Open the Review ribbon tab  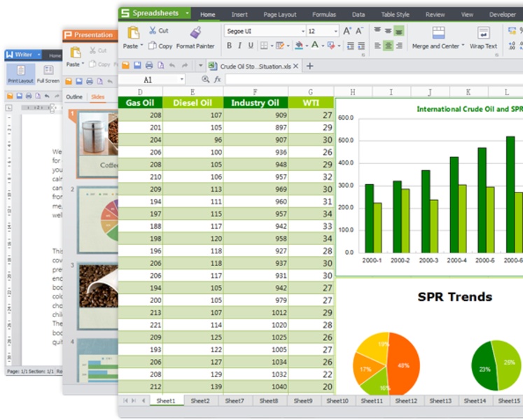pos(435,14)
